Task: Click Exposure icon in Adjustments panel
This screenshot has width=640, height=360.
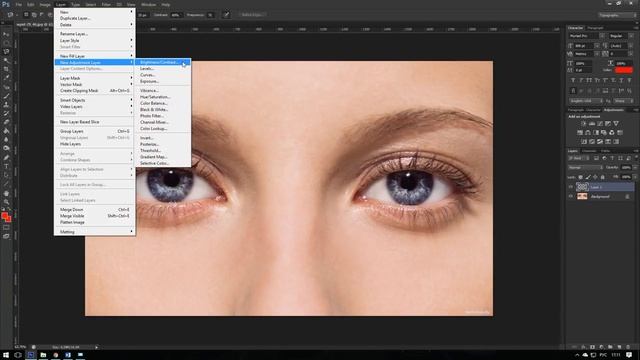Action: [x=608, y=124]
